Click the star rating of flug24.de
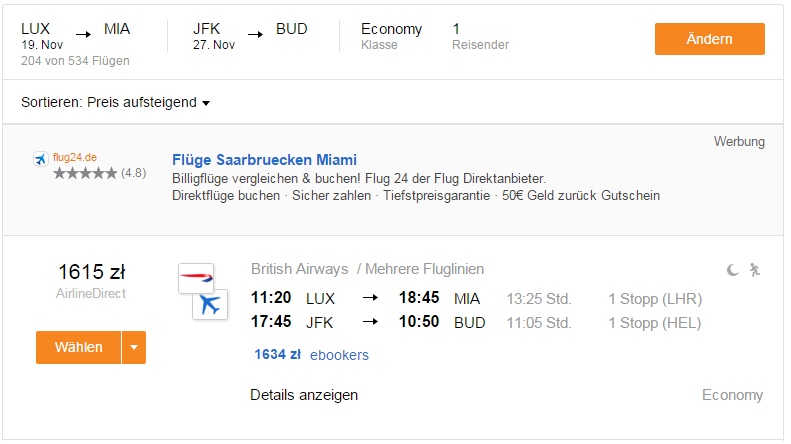The height and width of the screenshot is (444, 791). pyautogui.click(x=85, y=174)
